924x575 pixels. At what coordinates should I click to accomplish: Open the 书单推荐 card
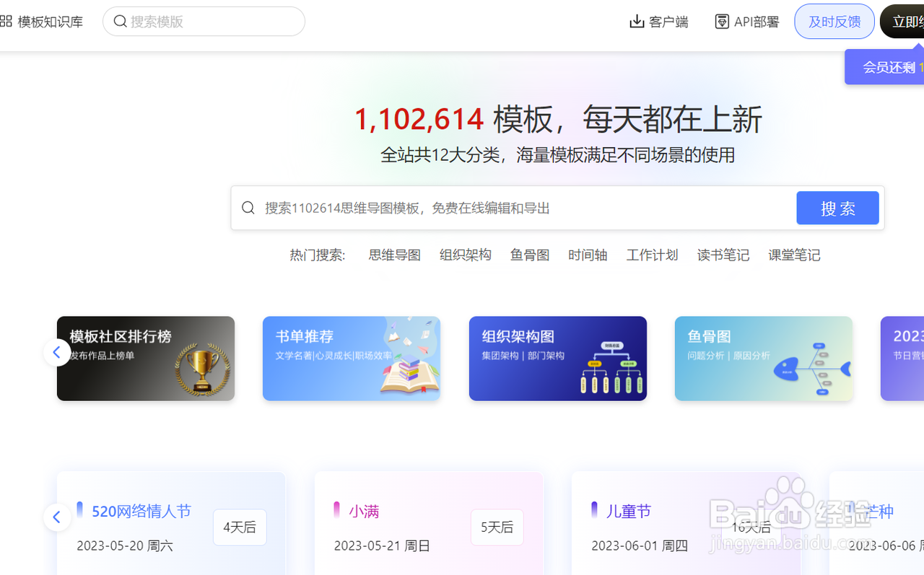352,359
